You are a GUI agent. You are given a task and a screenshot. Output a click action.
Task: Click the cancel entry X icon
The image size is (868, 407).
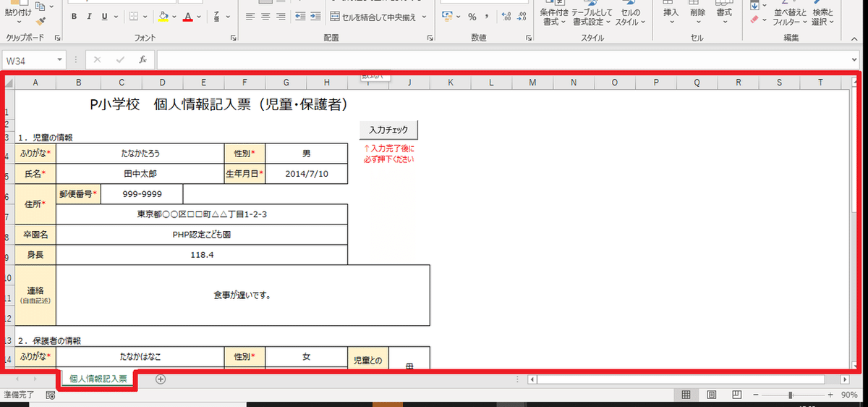(98, 59)
